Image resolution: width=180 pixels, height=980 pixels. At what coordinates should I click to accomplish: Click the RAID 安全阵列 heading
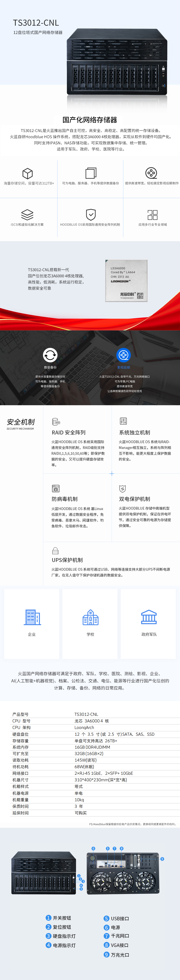point(69,433)
